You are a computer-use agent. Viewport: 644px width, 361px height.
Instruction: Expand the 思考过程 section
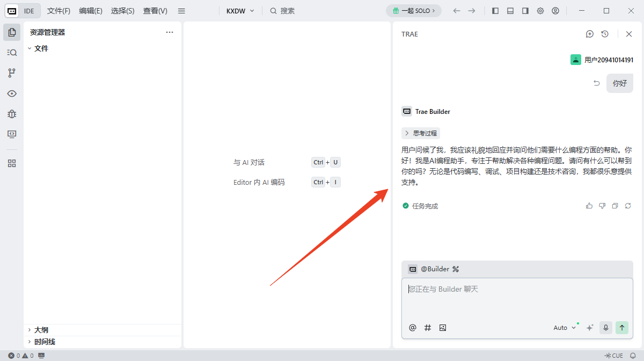coord(421,133)
